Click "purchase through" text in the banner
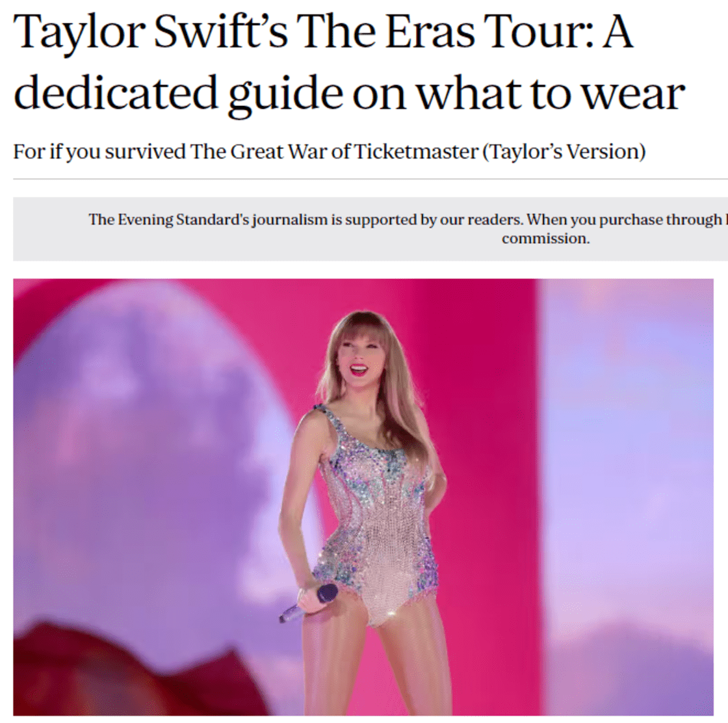The image size is (728, 723). [660, 220]
